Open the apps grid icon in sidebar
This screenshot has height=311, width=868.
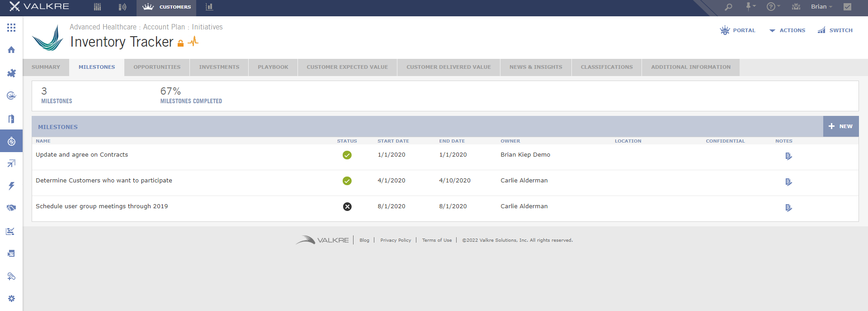pos(11,28)
